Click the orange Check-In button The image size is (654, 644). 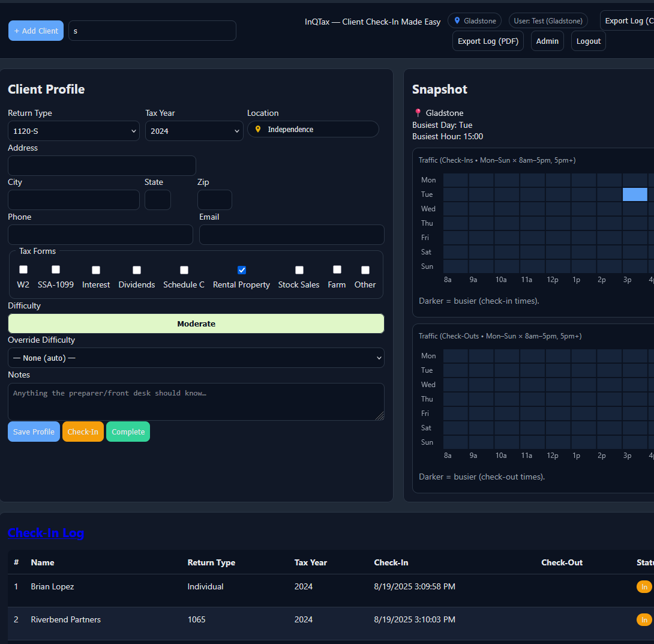pos(83,432)
